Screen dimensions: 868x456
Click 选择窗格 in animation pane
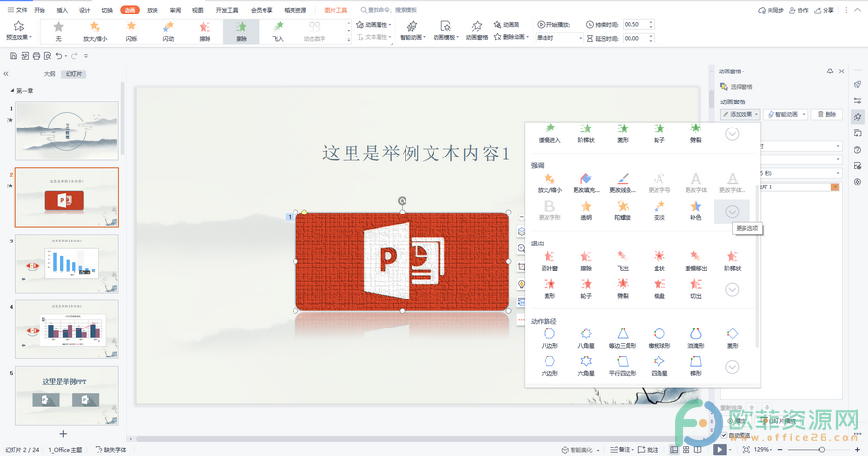[737, 87]
